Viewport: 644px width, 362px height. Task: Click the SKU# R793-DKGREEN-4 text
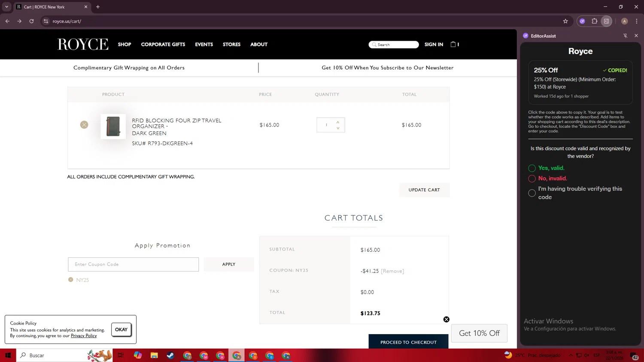(x=162, y=143)
